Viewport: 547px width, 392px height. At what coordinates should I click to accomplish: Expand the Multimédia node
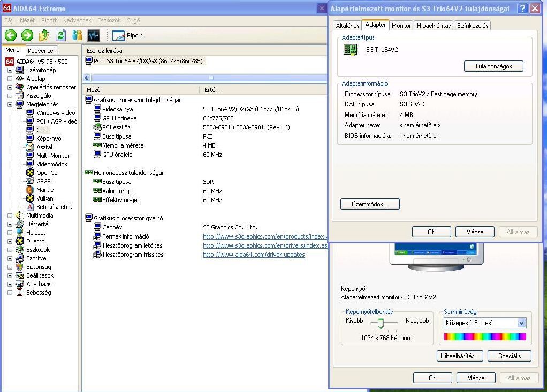coord(10,216)
